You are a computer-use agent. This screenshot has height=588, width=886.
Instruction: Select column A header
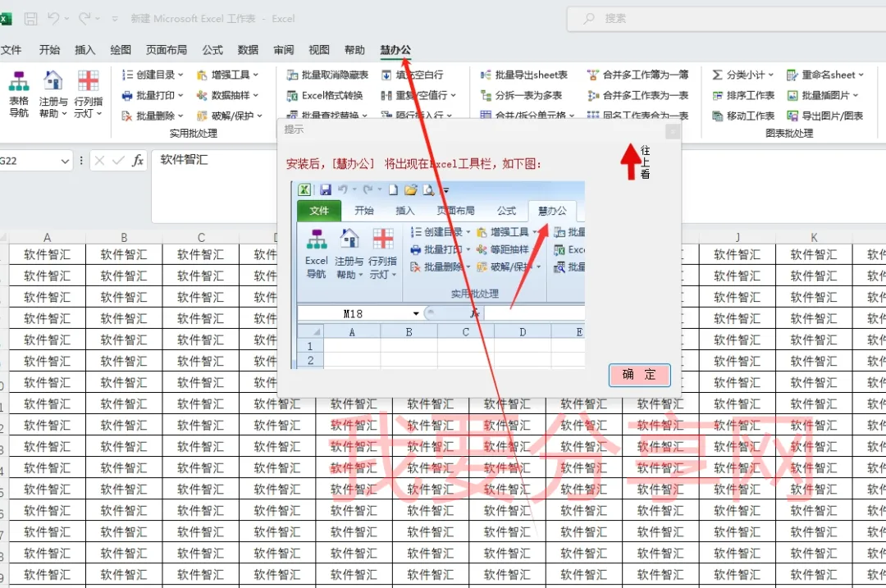coord(48,238)
